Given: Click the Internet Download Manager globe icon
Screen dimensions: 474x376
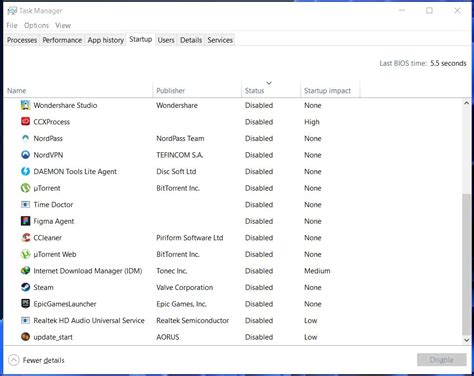Looking at the screenshot, I should (x=25, y=271).
